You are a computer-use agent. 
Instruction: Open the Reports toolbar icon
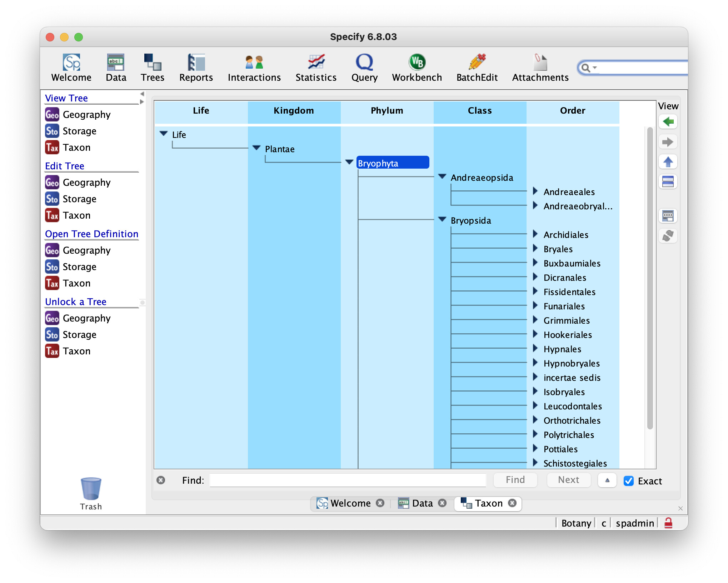tap(196, 68)
